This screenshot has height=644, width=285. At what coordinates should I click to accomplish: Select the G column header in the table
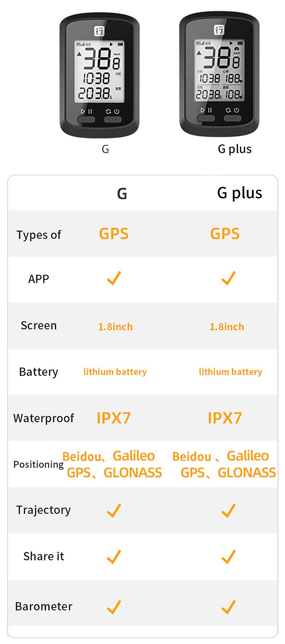122,194
